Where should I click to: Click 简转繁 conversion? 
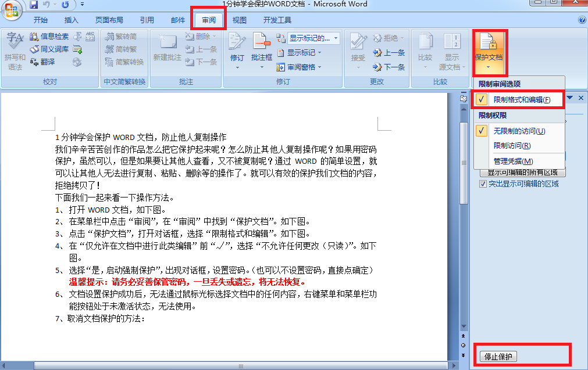click(121, 49)
